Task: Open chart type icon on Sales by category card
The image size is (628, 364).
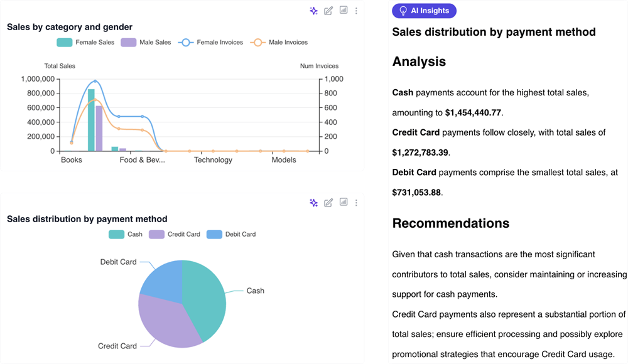Action: click(x=344, y=10)
